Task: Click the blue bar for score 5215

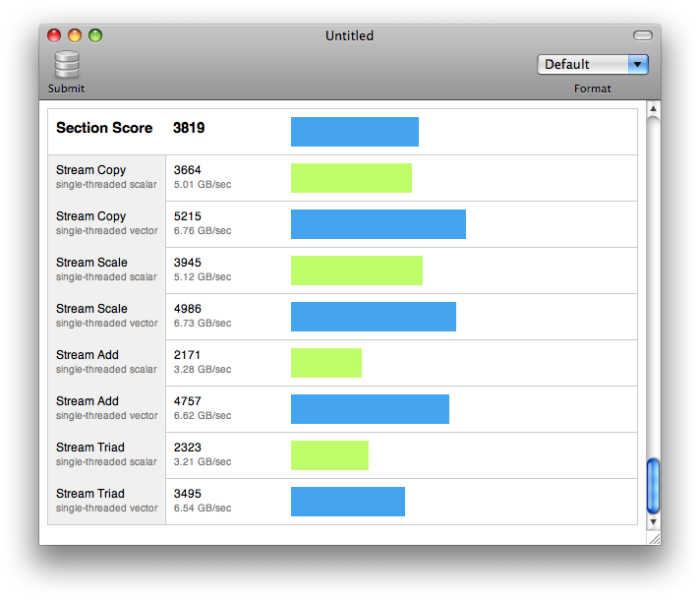Action: click(379, 224)
